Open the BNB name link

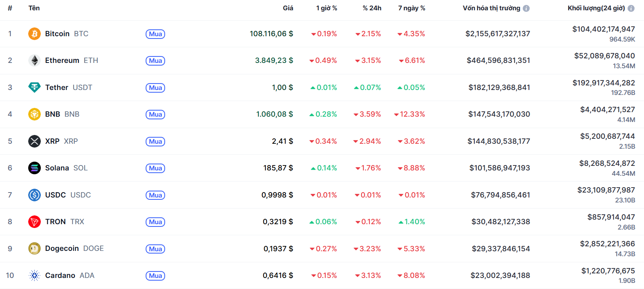click(62, 114)
